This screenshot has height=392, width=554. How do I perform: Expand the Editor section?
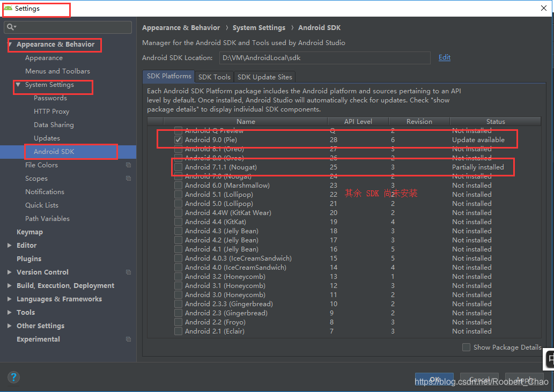click(10, 246)
